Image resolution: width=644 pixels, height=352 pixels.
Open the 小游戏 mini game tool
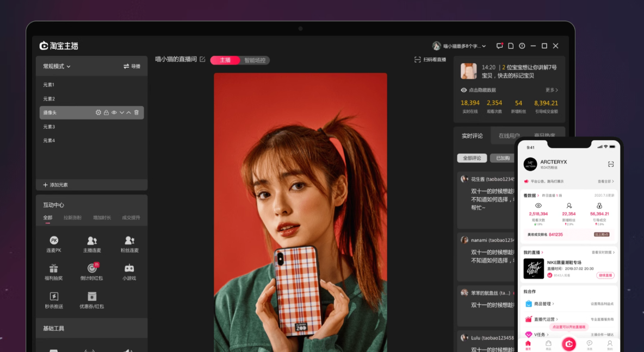(129, 272)
